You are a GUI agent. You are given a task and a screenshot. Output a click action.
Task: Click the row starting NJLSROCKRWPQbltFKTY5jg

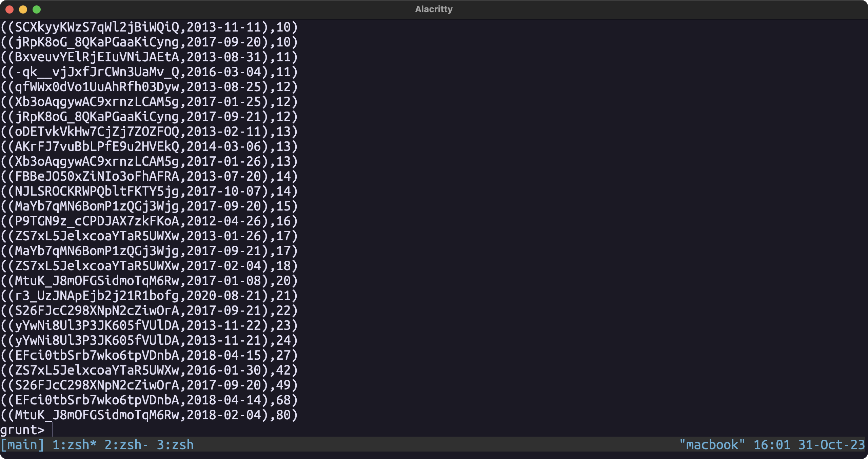[149, 191]
